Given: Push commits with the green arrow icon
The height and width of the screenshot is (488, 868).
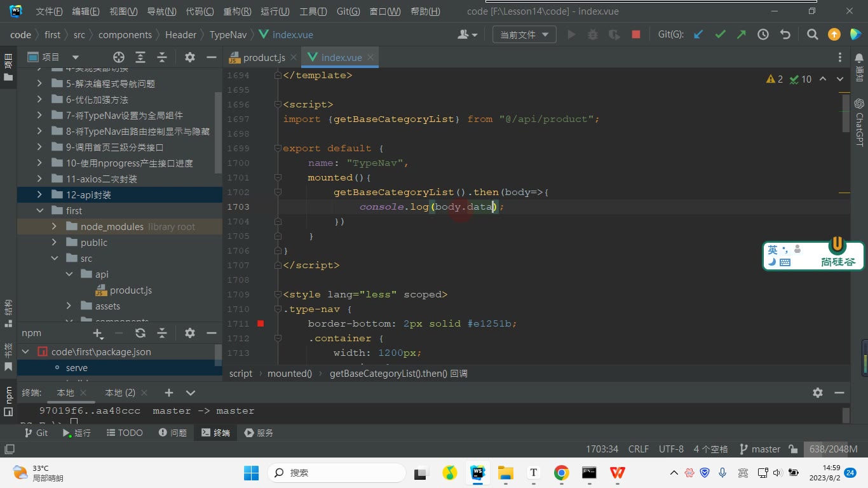Looking at the screenshot, I should click(742, 35).
